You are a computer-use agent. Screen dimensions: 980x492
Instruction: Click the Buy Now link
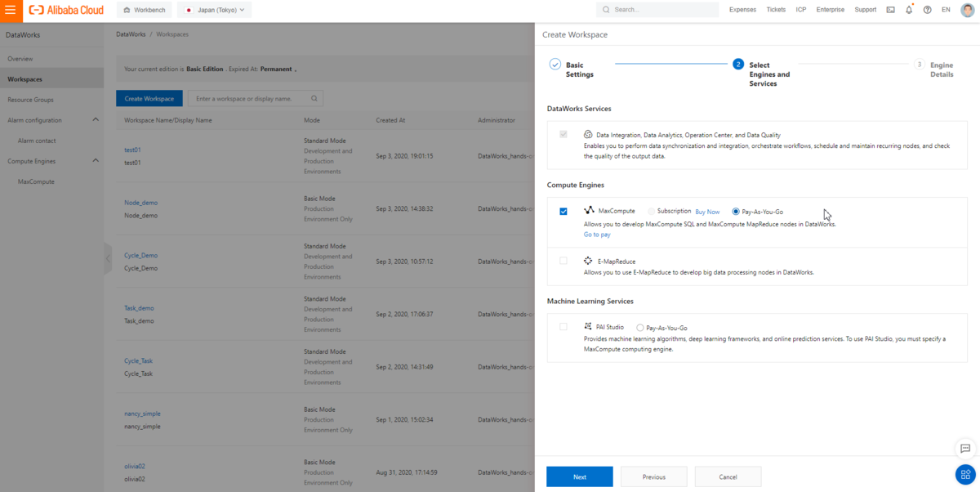tap(707, 212)
